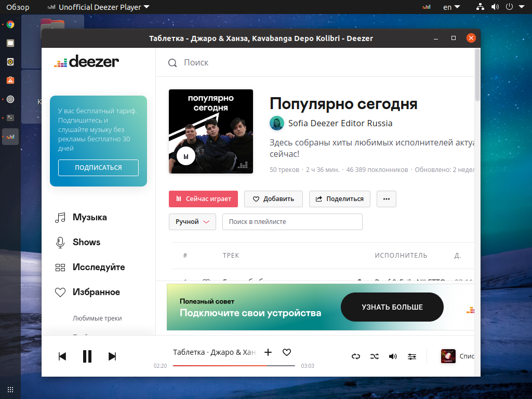Open the Files app in the dock

tap(10, 43)
